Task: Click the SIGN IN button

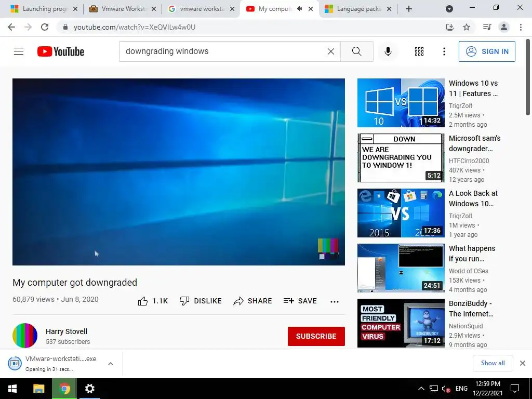Action: pyautogui.click(x=487, y=51)
